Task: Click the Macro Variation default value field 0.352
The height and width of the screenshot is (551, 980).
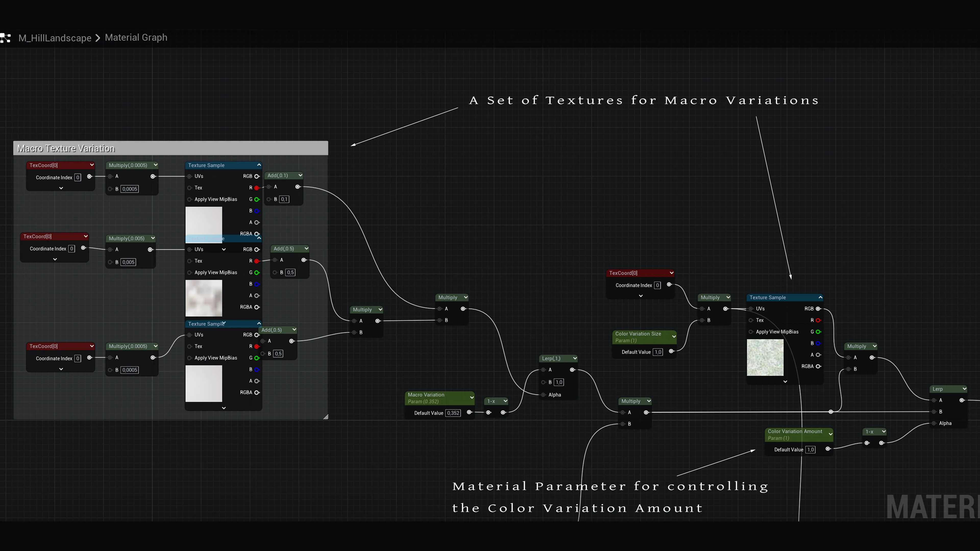Action: (x=453, y=413)
